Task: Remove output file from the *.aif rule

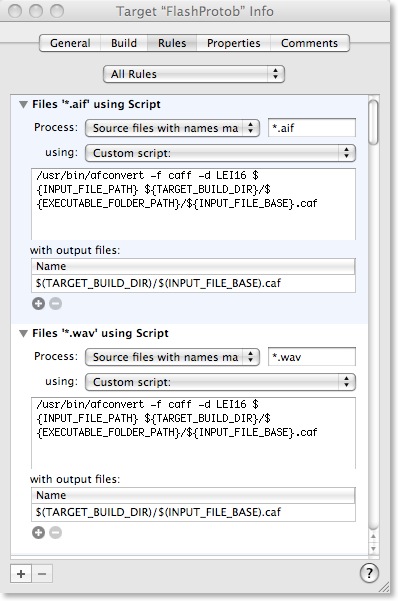Action: click(x=56, y=304)
